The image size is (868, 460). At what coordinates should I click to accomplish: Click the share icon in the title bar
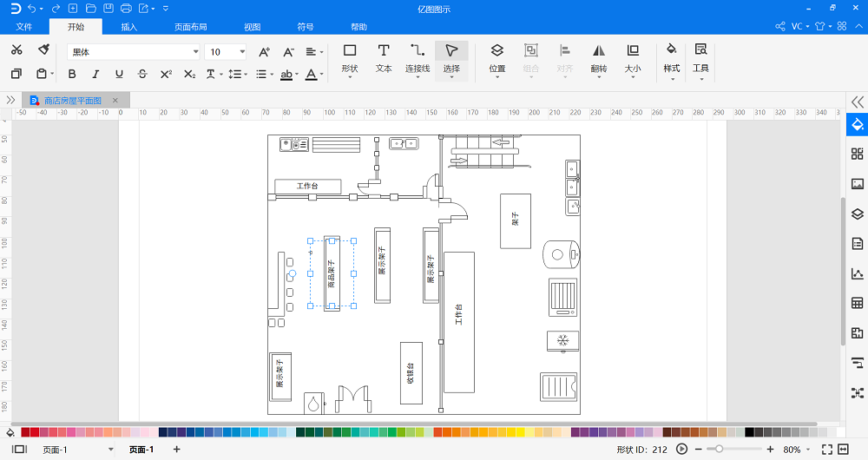[x=780, y=26]
